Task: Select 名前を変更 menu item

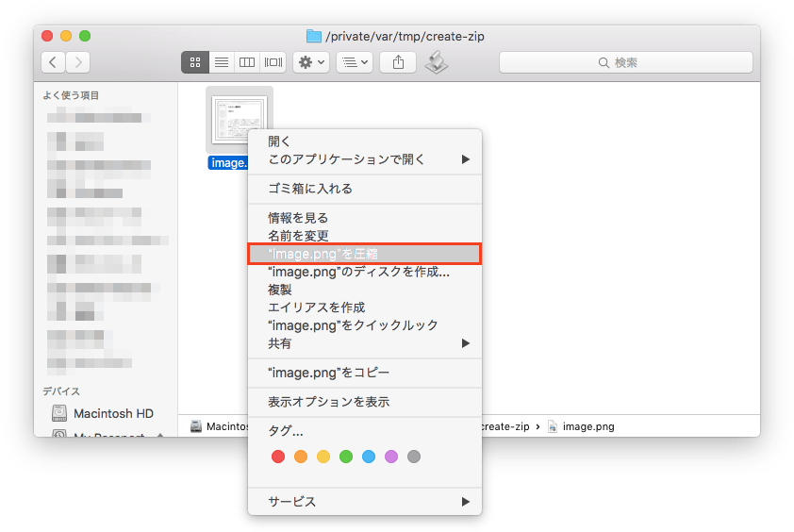Action: (365, 236)
